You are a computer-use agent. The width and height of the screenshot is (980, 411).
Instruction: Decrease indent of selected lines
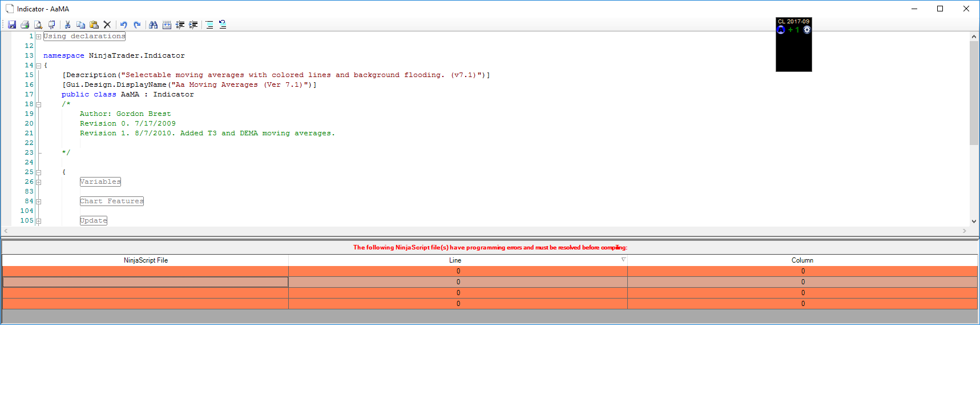tap(180, 25)
